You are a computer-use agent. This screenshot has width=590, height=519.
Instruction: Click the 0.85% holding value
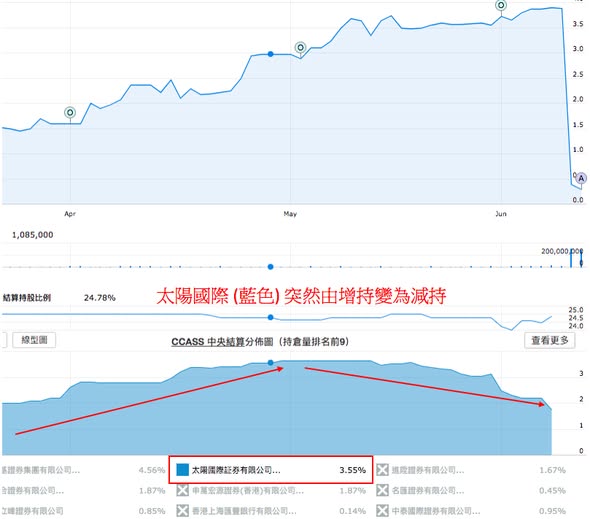pos(152,511)
